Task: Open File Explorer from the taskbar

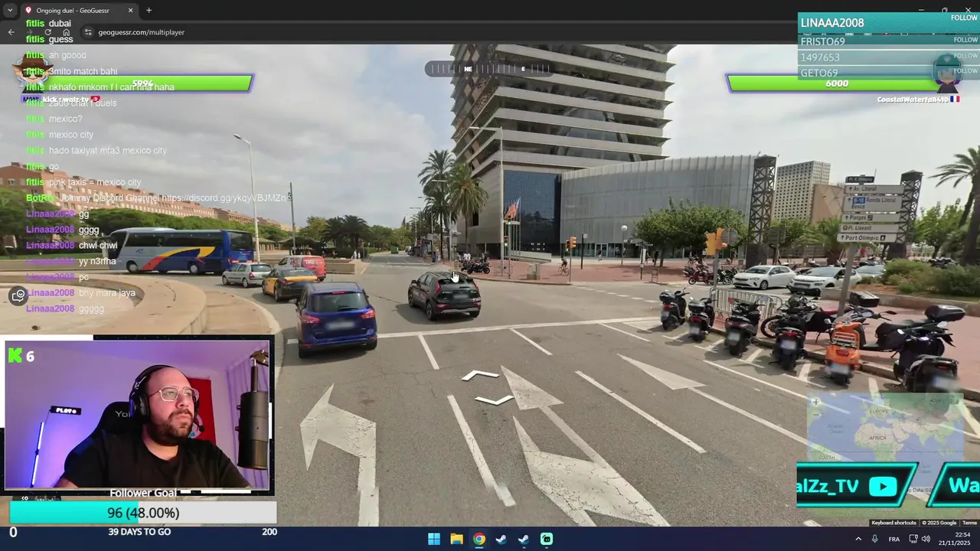Action: click(456, 539)
